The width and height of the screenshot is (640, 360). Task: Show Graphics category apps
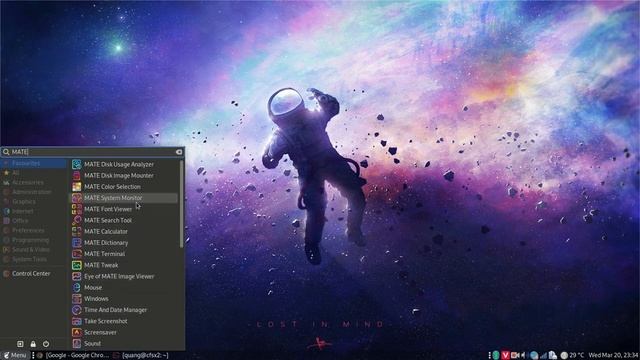33,202
